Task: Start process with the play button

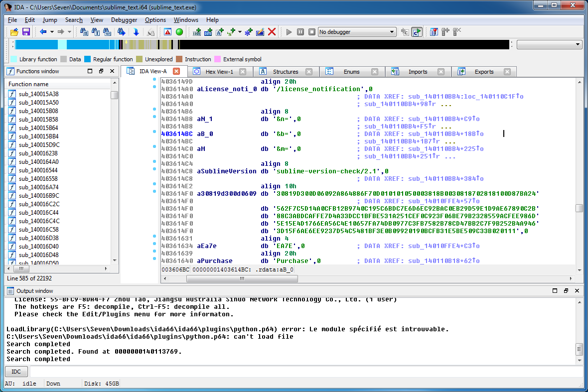Action: pos(289,32)
